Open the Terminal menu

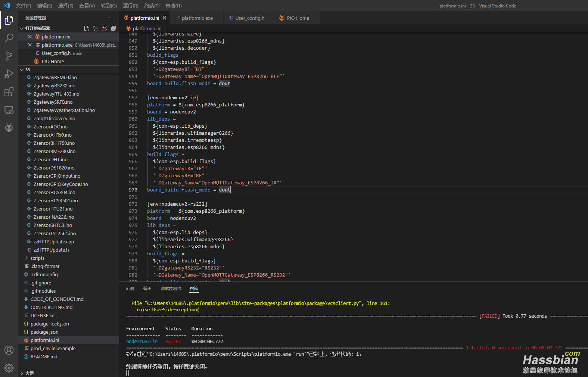(x=152, y=6)
